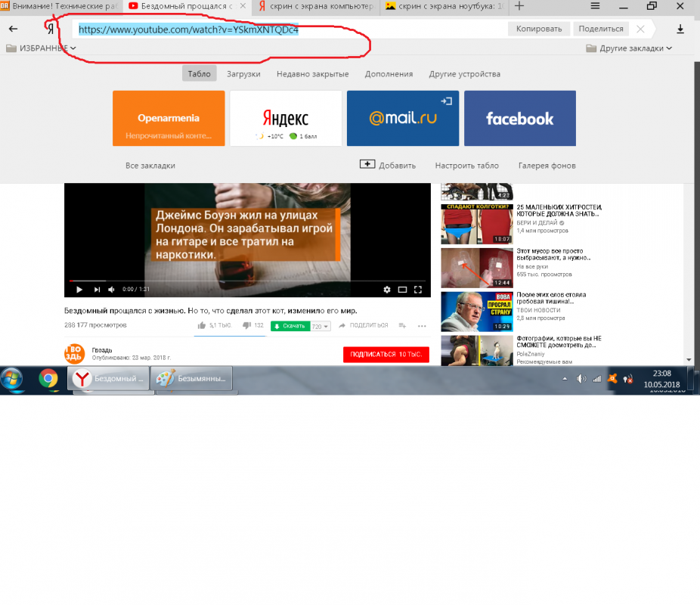Screen dimensions: 700x605
Task: Go back with the arrow button
Action: coord(13,29)
